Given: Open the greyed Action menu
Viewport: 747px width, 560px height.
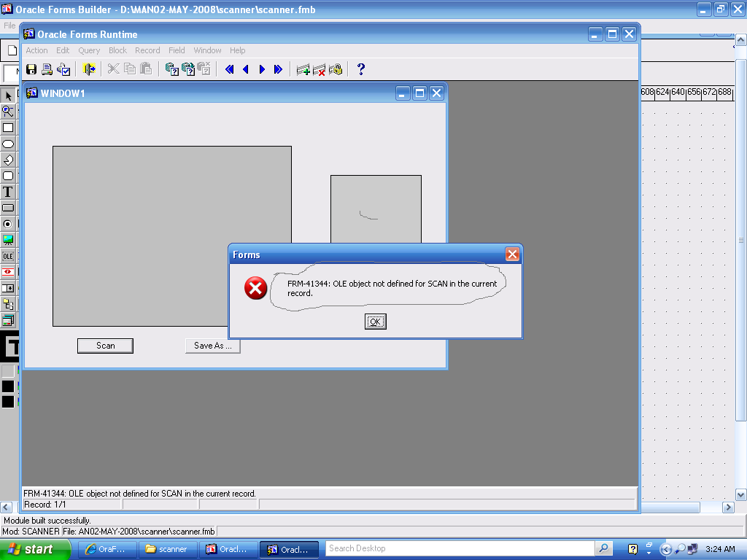Looking at the screenshot, I should [36, 50].
